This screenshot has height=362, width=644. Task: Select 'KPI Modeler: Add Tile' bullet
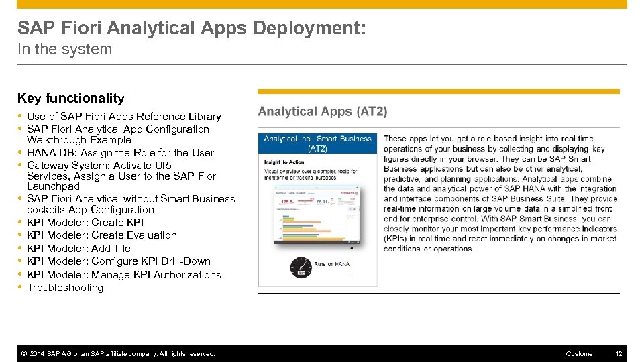click(x=78, y=248)
